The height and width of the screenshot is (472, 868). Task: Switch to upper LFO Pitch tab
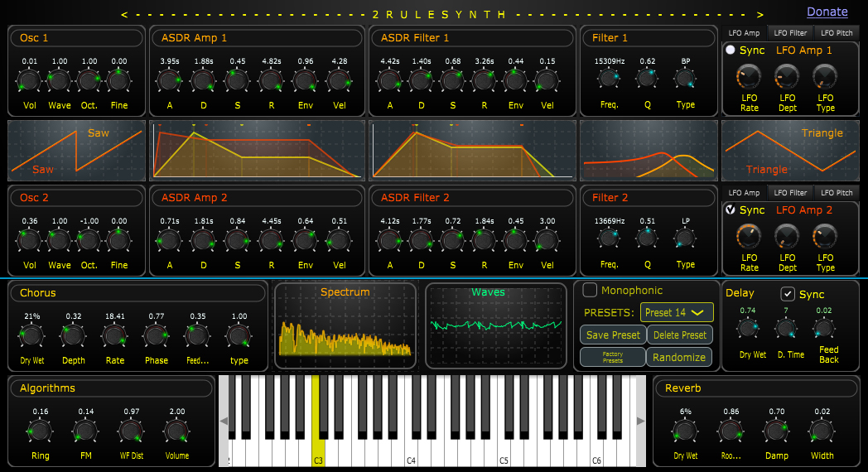click(x=837, y=33)
